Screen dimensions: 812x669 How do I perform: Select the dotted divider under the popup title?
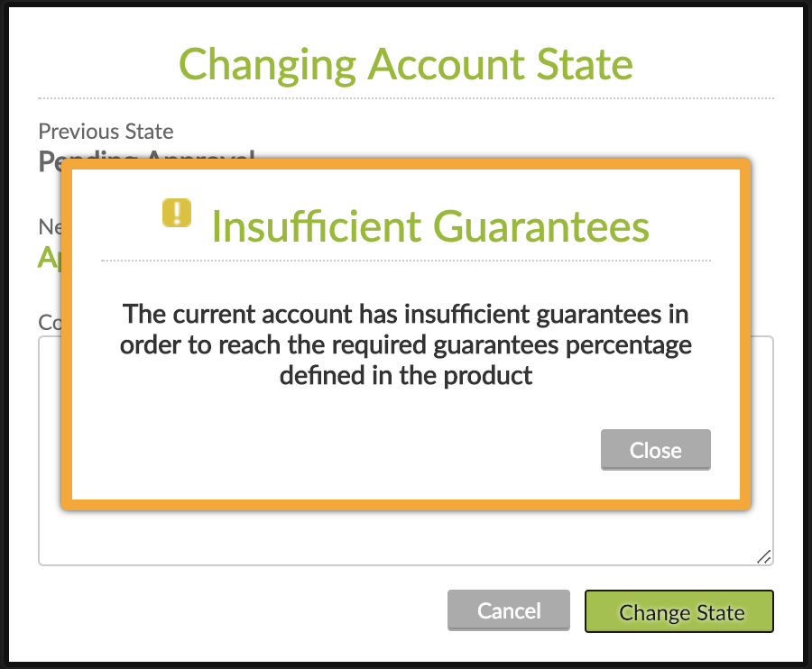pyautogui.click(x=406, y=261)
